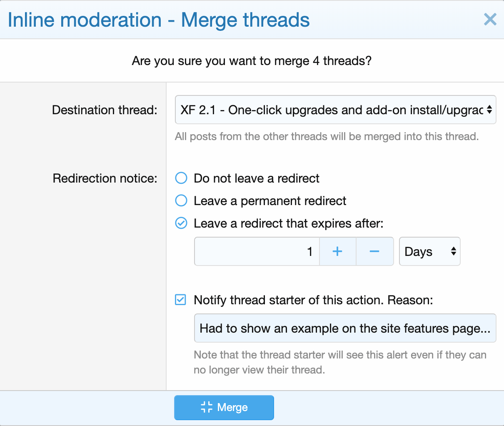Click the merge arrows icon on Merge button

click(207, 407)
